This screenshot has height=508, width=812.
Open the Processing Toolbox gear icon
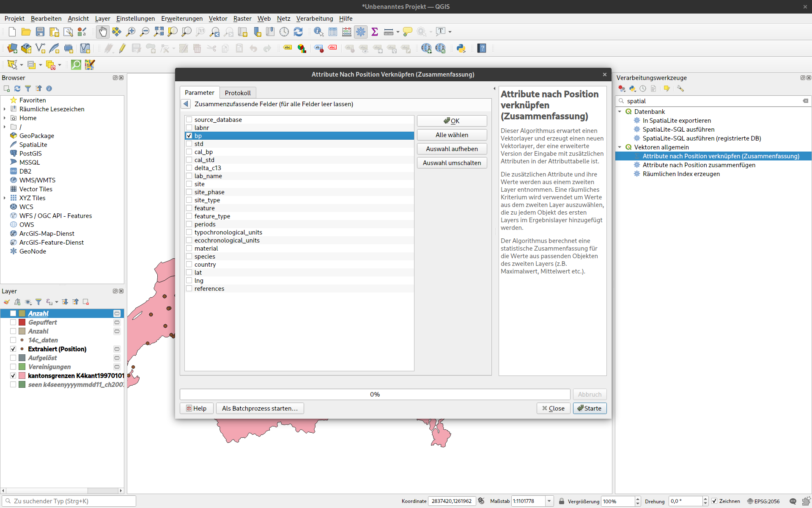tap(361, 32)
